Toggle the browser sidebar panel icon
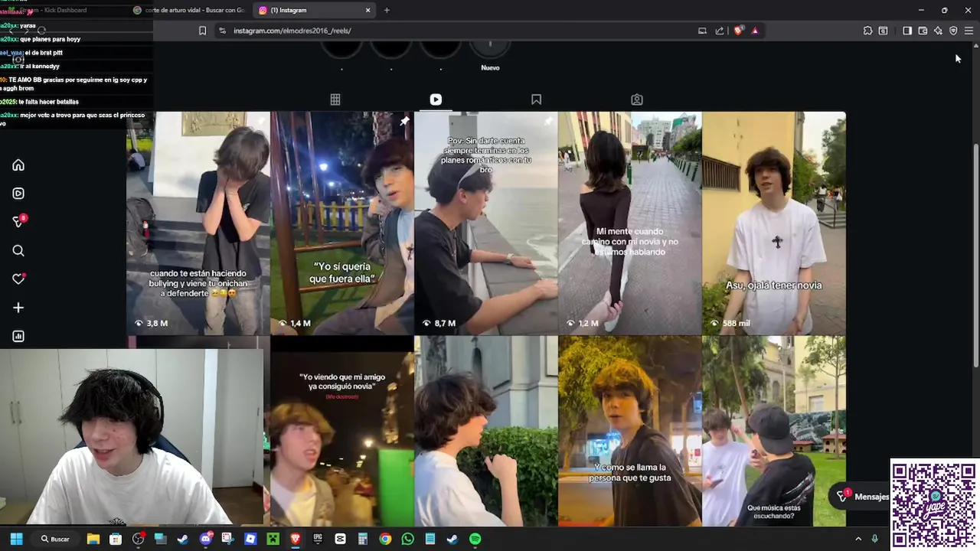980x551 pixels. [907, 31]
